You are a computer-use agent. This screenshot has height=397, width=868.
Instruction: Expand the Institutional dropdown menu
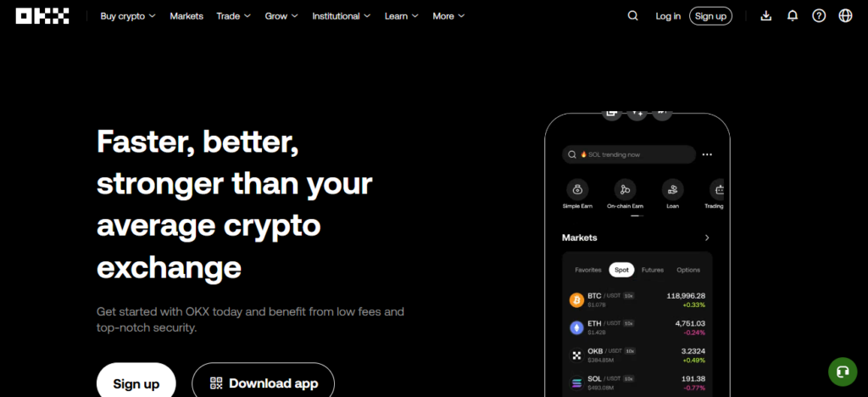click(x=342, y=16)
